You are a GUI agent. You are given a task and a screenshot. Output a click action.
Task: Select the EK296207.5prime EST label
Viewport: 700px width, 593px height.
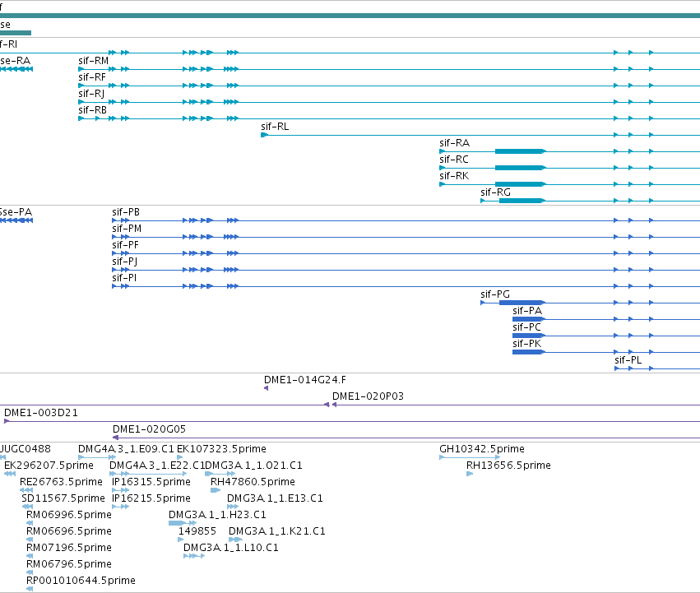49,466
